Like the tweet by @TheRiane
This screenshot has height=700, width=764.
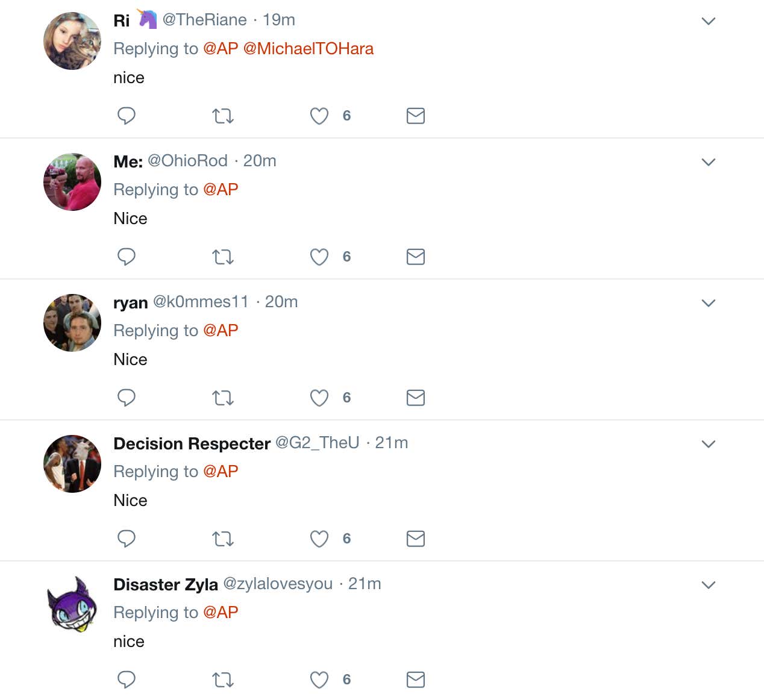point(319,116)
